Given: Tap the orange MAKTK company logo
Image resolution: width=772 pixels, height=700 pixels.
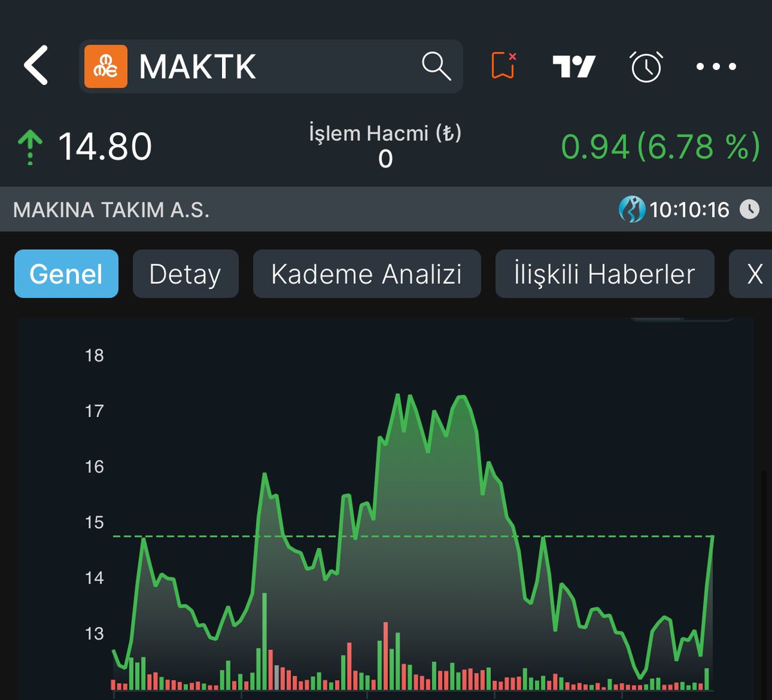Looking at the screenshot, I should pos(107,66).
